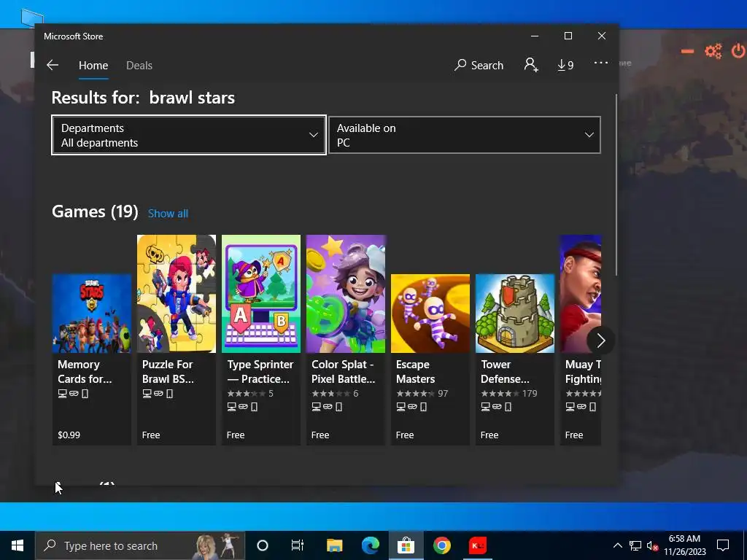Screen dimensions: 747x560
Task: Open Task View on the taskbar
Action: coord(298,545)
